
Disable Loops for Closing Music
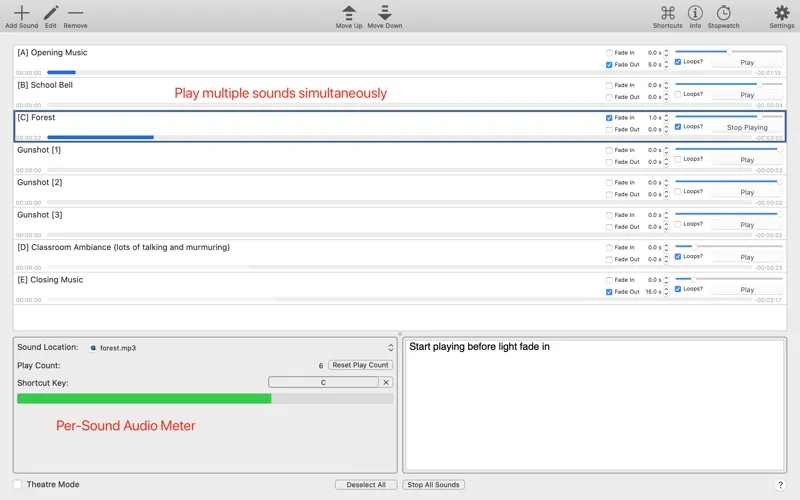[x=678, y=288]
